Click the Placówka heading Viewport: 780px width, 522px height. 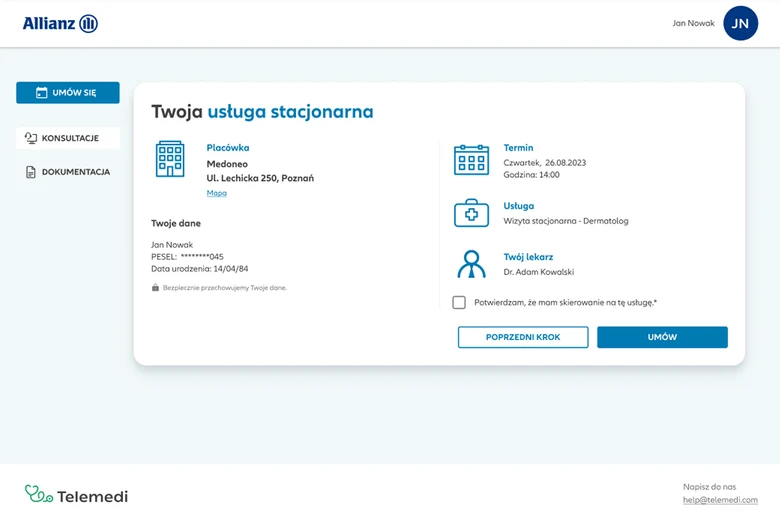point(228,148)
